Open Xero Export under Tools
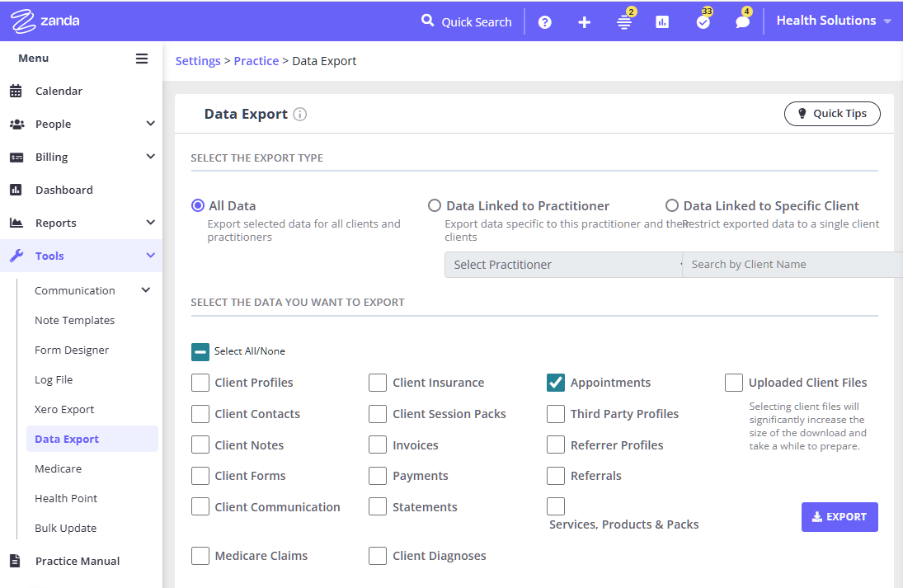903x588 pixels. 64,410
